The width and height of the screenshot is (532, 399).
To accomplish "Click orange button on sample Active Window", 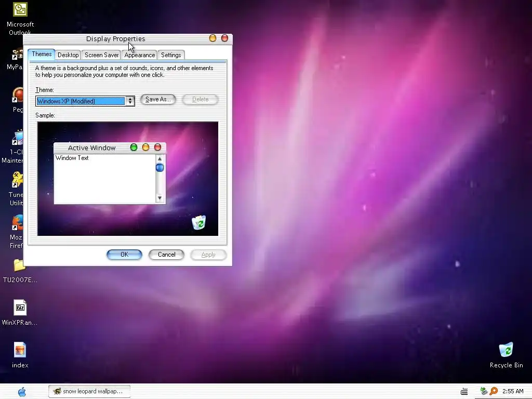I will (145, 147).
